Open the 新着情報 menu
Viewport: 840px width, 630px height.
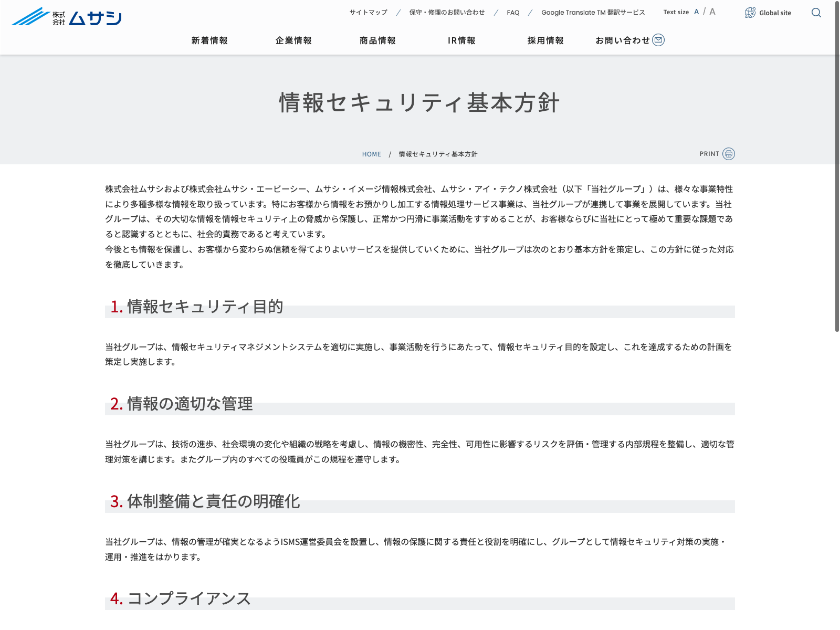point(209,40)
